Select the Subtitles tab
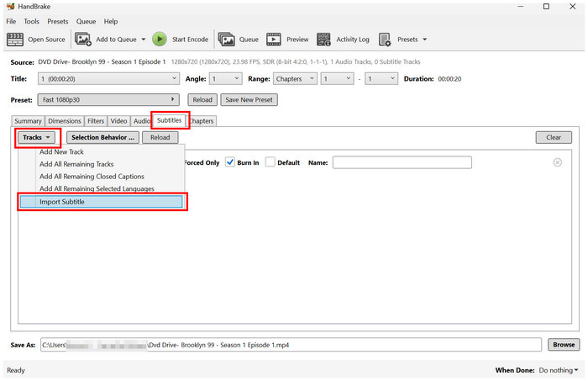 click(x=169, y=120)
